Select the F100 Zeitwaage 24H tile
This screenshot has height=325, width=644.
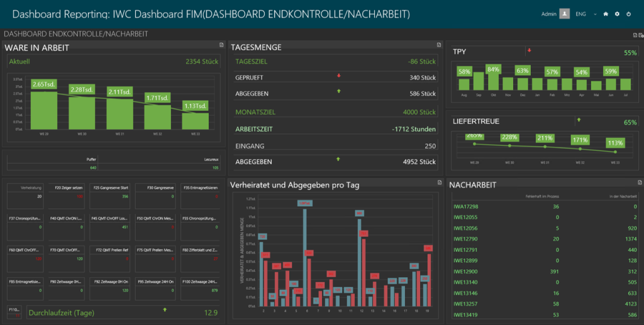point(200,287)
